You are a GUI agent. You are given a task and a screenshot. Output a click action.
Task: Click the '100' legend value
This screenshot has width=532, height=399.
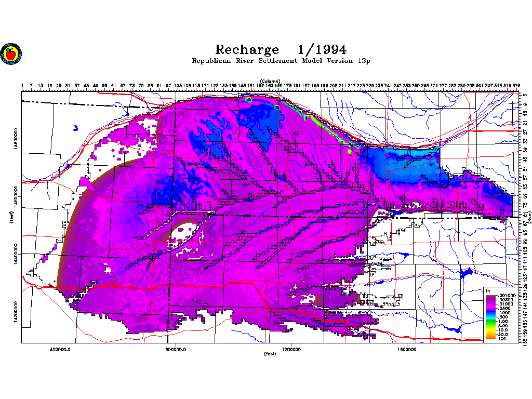502,339
